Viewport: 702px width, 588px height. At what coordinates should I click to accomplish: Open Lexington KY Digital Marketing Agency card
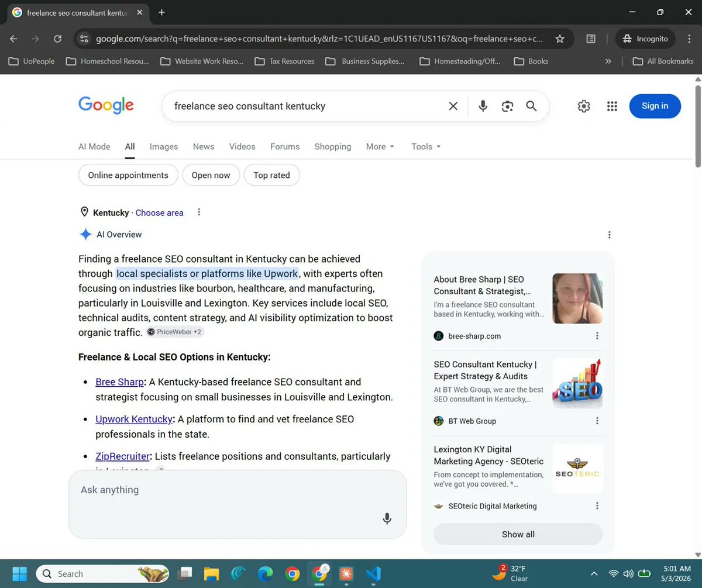click(x=488, y=455)
